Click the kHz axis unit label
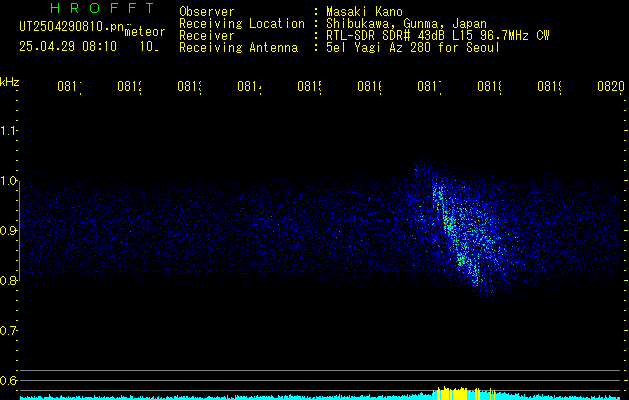 [x=10, y=82]
